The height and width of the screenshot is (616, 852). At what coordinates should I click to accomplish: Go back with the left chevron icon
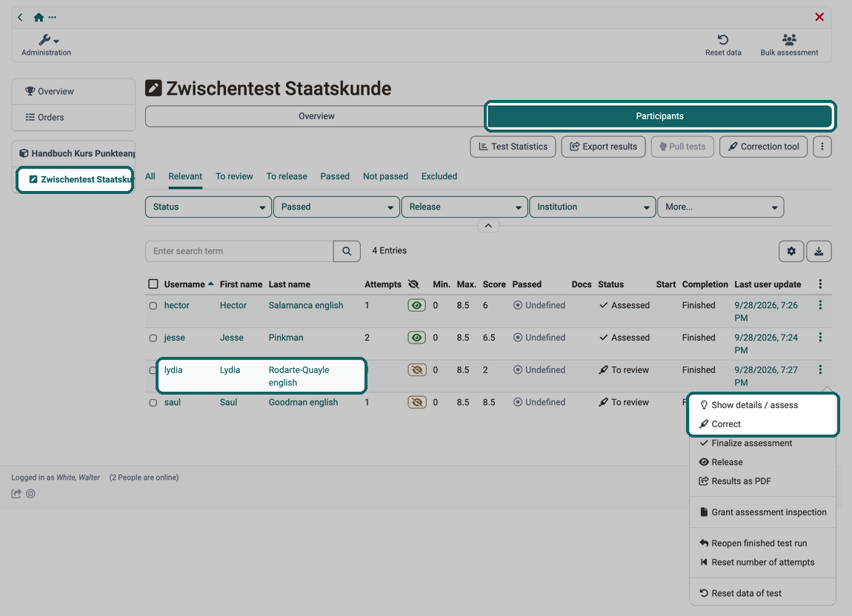[x=20, y=17]
